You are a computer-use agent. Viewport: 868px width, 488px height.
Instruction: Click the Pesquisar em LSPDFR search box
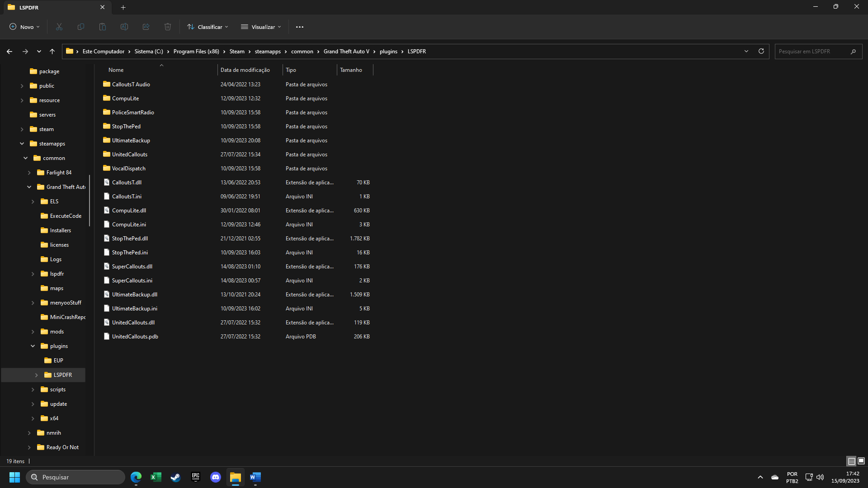(x=812, y=52)
